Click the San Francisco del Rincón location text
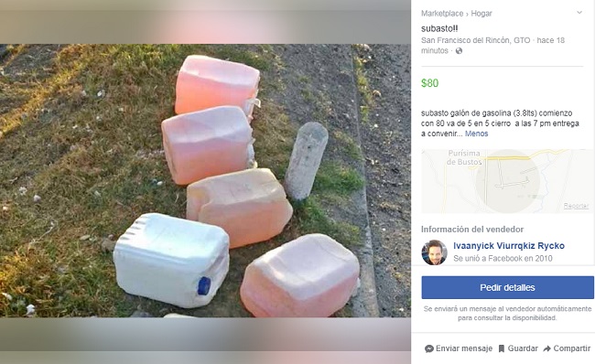 click(475, 40)
